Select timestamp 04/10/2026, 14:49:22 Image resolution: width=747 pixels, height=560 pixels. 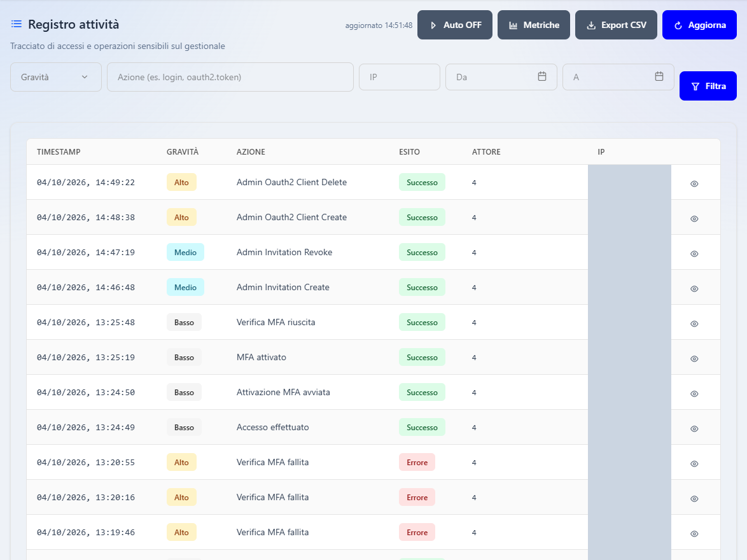(x=86, y=182)
